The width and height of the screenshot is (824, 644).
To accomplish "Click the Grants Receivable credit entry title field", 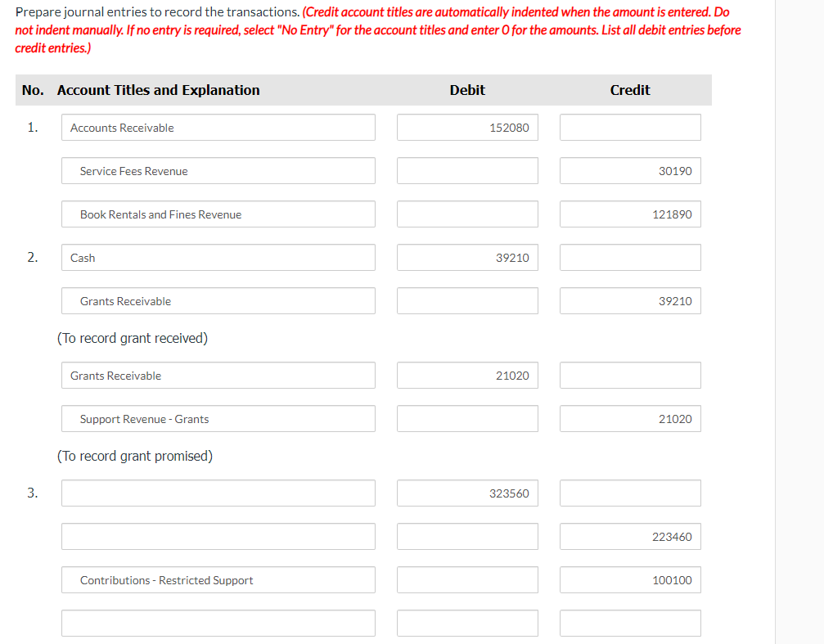I will [x=218, y=300].
